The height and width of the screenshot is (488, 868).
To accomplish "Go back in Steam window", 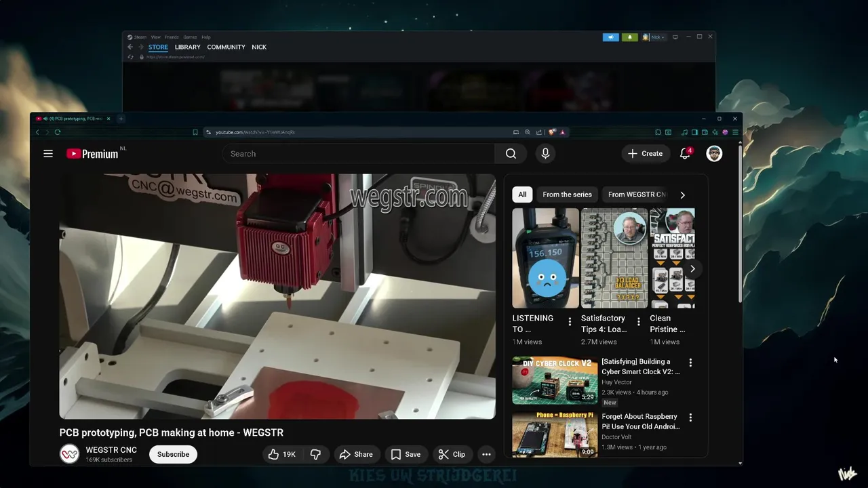I will point(130,47).
